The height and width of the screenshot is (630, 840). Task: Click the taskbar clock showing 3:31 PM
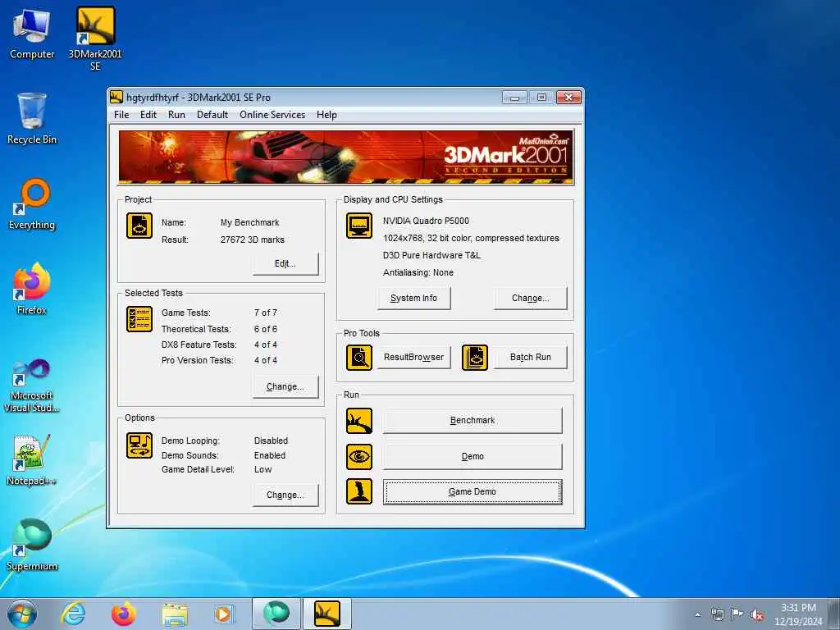[798, 614]
